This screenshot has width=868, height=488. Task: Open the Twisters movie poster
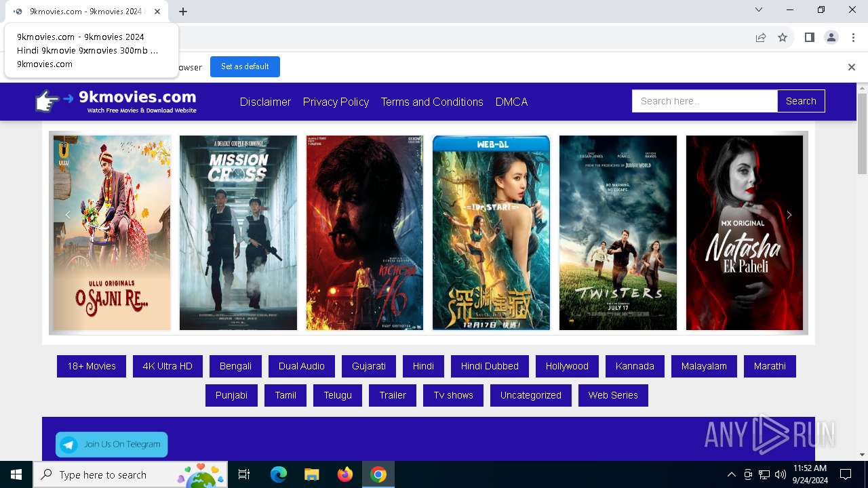pos(618,232)
